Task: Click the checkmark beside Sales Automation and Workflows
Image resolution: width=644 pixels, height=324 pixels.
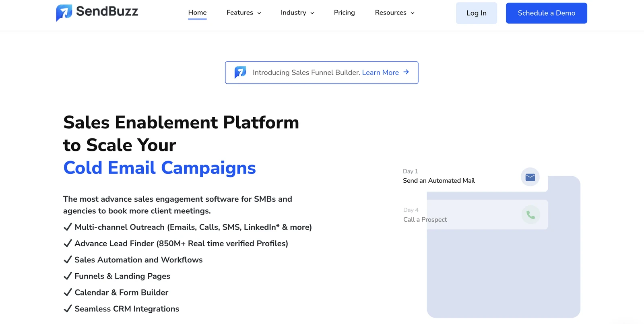Action: click(x=68, y=260)
